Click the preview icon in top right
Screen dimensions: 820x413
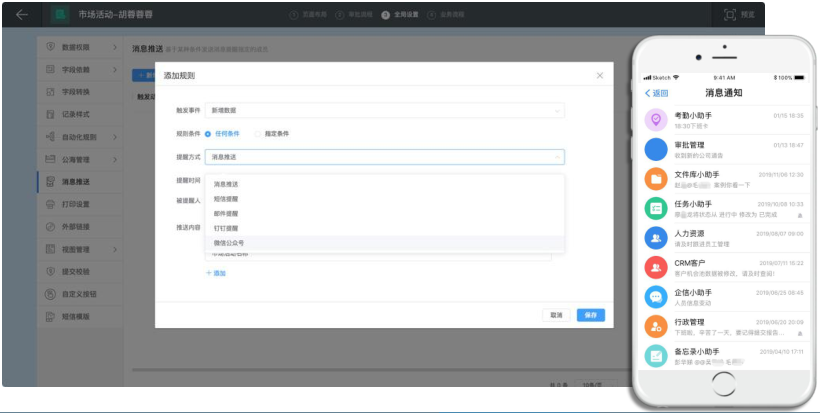pyautogui.click(x=730, y=15)
